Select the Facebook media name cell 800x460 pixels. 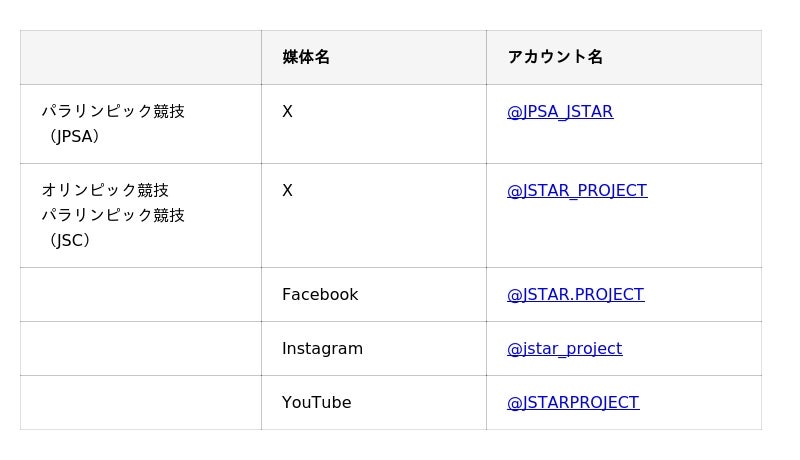[x=320, y=295]
